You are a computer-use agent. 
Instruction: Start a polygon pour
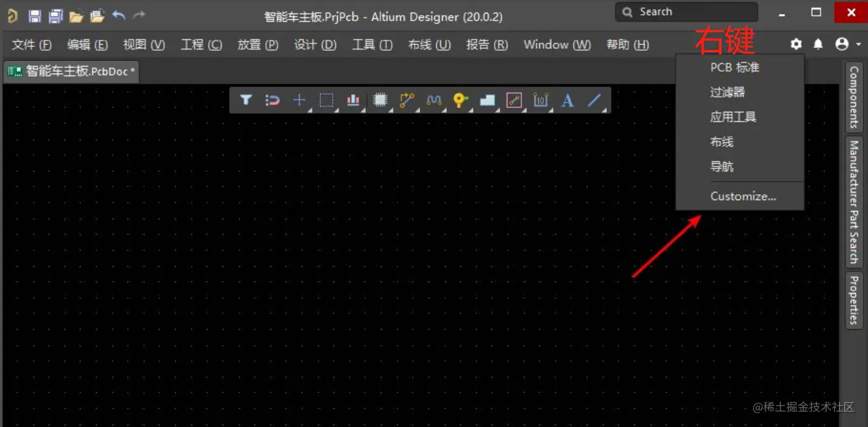coord(486,100)
